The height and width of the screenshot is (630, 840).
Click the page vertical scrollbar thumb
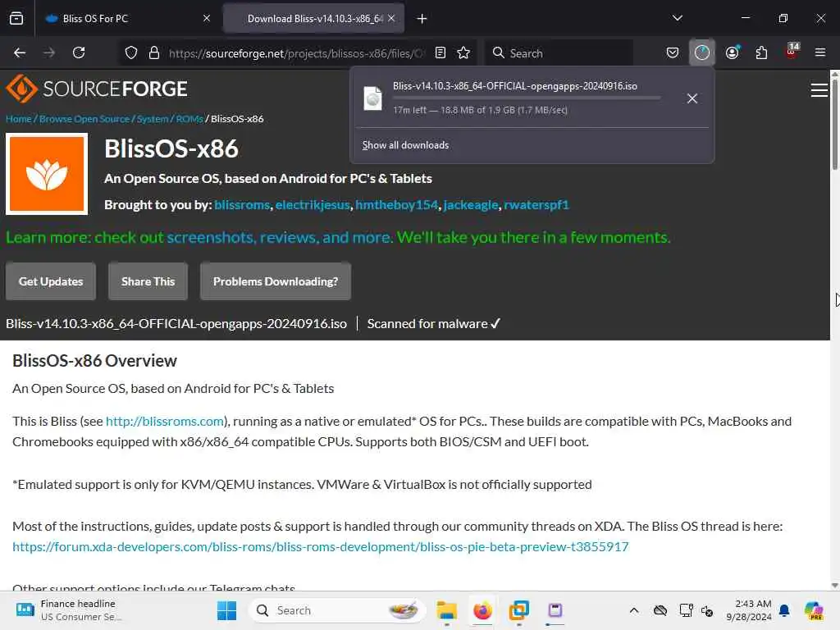pos(834,125)
